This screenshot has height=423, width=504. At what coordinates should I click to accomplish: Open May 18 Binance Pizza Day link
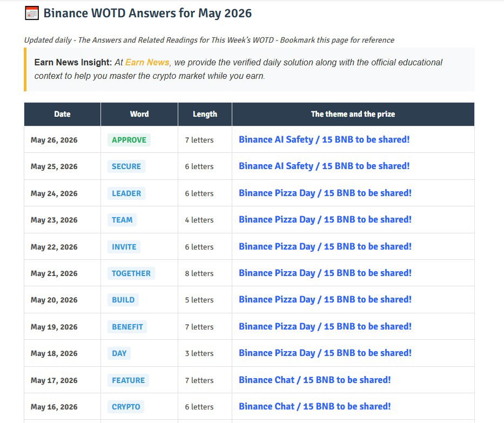325,353
